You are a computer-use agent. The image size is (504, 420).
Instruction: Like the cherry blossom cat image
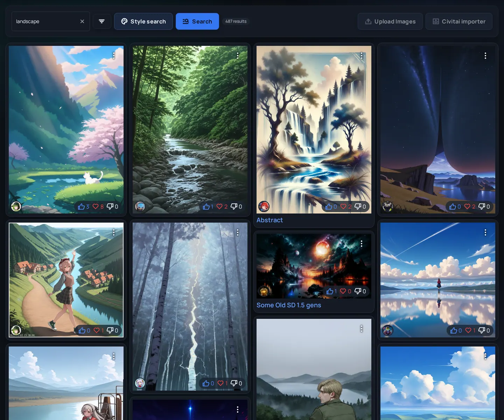[x=84, y=206]
